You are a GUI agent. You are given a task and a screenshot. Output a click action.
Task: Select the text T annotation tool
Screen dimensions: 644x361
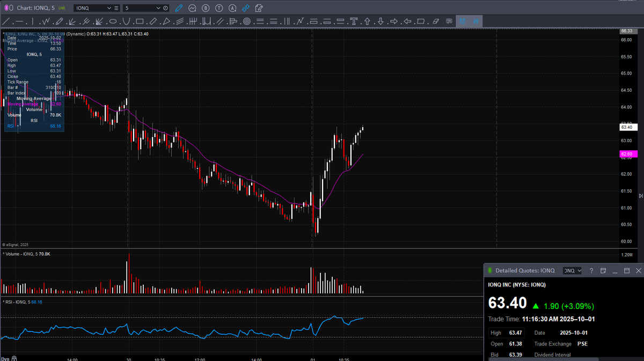tap(354, 21)
